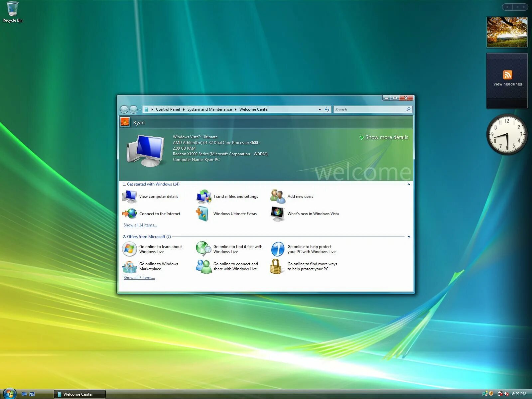
Task: Click the network connection tray icon
Action: [x=500, y=394]
